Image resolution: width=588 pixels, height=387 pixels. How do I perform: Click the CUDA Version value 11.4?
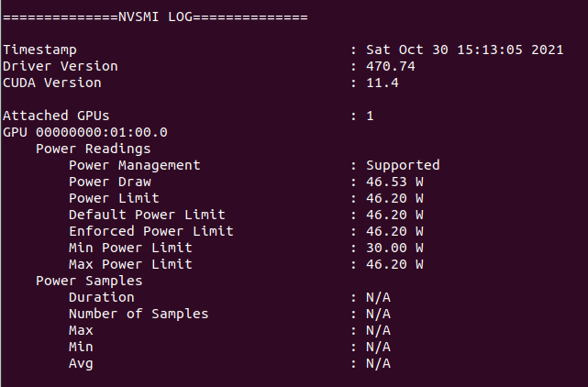pyautogui.click(x=383, y=83)
